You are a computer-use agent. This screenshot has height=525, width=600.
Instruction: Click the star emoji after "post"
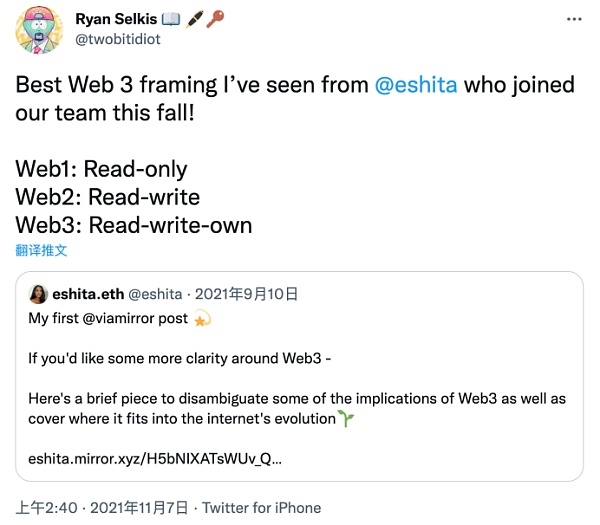[201, 318]
